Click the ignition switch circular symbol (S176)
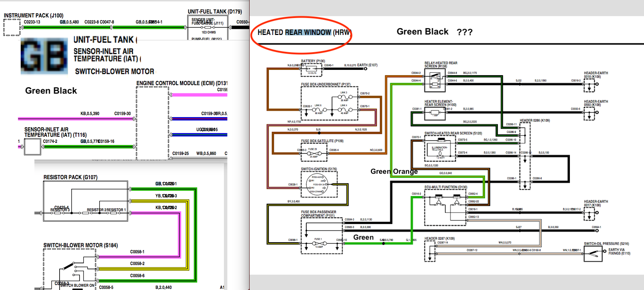Viewport: 644px width, 290px height. pos(319,184)
